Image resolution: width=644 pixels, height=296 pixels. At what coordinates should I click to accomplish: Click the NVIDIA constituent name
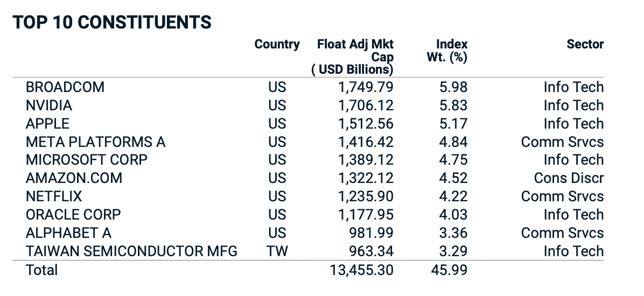(49, 105)
